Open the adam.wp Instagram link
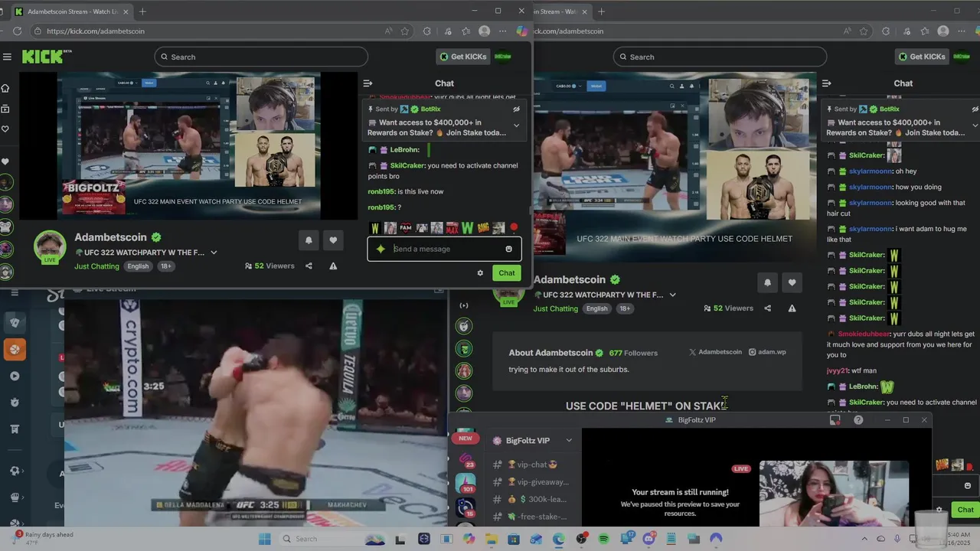 click(767, 352)
